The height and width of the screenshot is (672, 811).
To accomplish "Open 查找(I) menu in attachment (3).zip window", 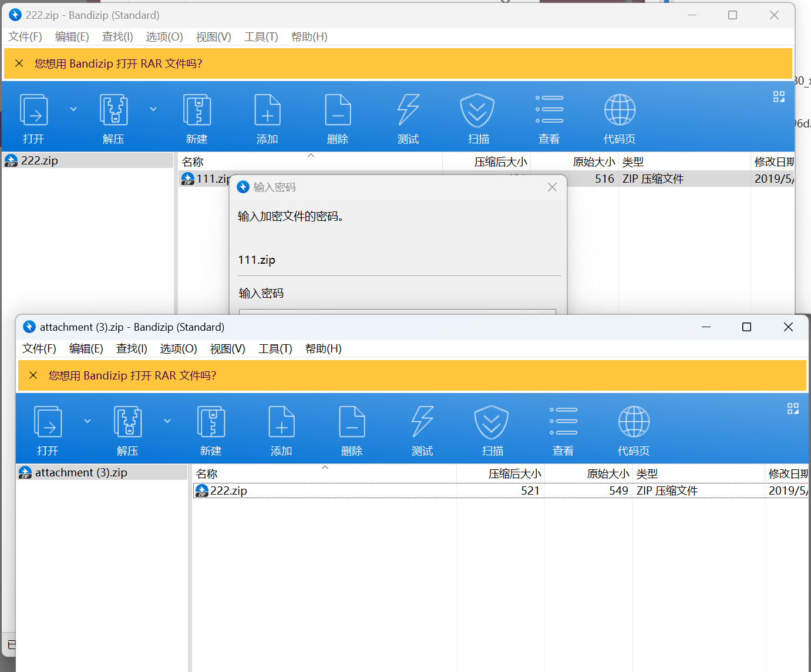I will pyautogui.click(x=132, y=349).
